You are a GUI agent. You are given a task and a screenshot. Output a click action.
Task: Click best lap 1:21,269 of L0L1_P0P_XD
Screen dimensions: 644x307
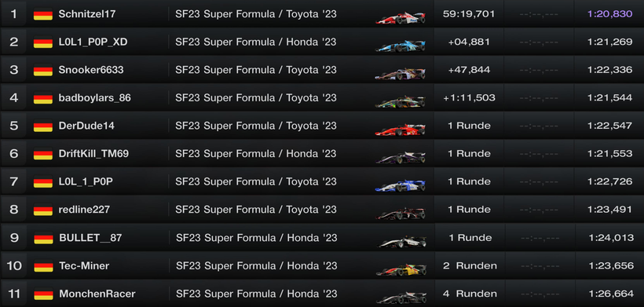(x=610, y=42)
